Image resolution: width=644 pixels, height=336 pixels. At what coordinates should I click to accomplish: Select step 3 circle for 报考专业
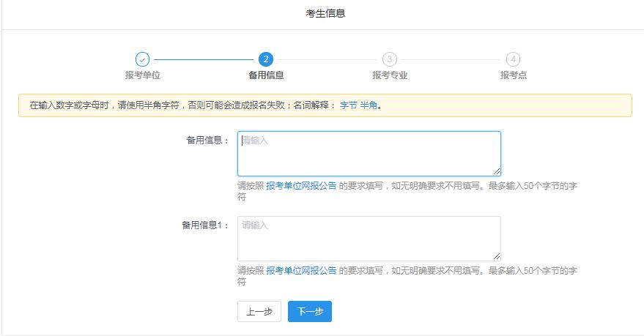pos(389,59)
